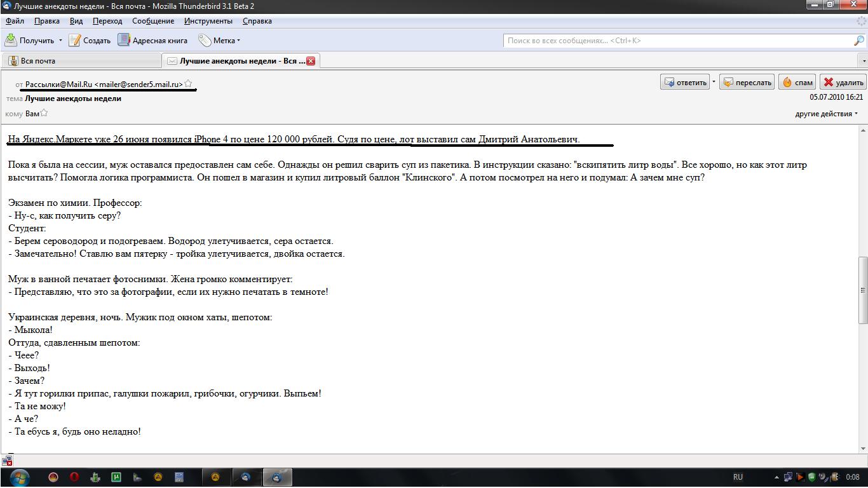
Task: Open the Справка menu
Action: click(x=257, y=21)
